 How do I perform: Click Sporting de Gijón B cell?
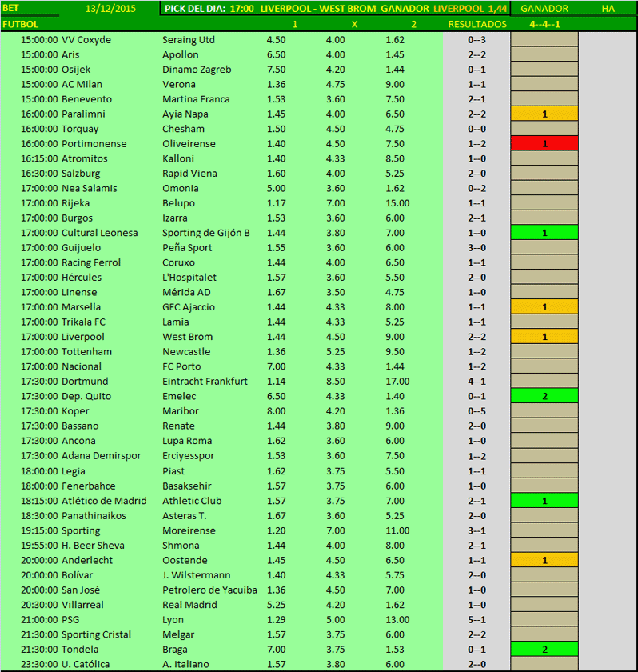tap(206, 233)
